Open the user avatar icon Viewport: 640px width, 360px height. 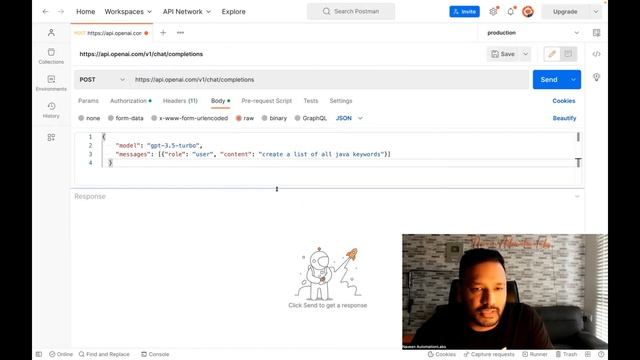528,11
